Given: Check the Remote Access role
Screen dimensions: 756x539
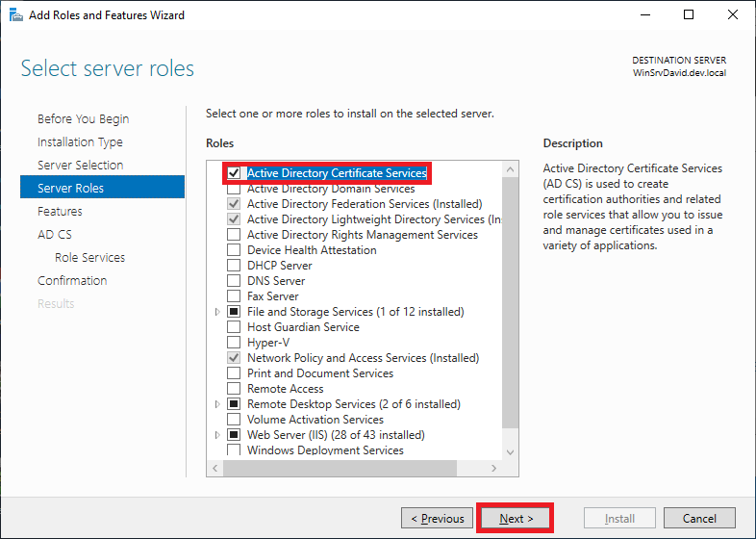Looking at the screenshot, I should (234, 389).
